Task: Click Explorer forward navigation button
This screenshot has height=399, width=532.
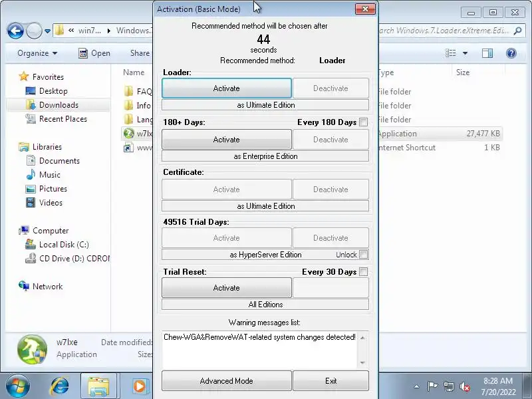Action: [x=34, y=31]
